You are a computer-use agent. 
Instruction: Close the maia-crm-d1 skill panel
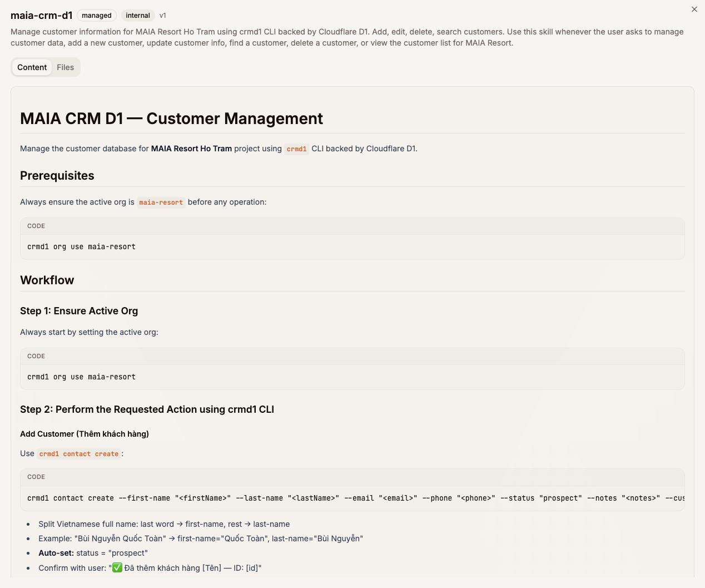pos(694,9)
